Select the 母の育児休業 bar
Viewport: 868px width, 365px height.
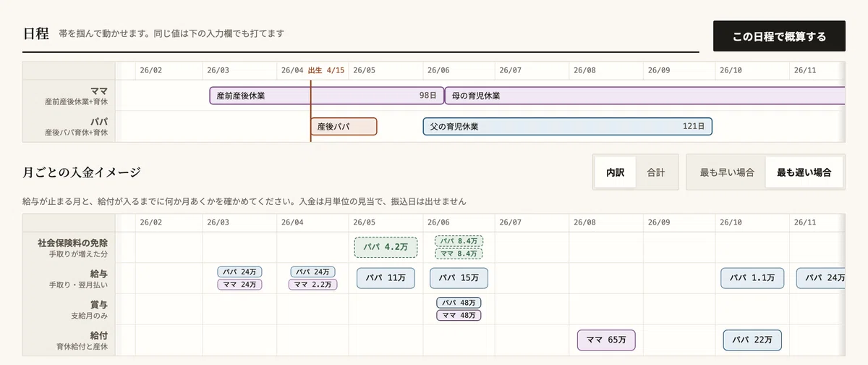(x=645, y=96)
